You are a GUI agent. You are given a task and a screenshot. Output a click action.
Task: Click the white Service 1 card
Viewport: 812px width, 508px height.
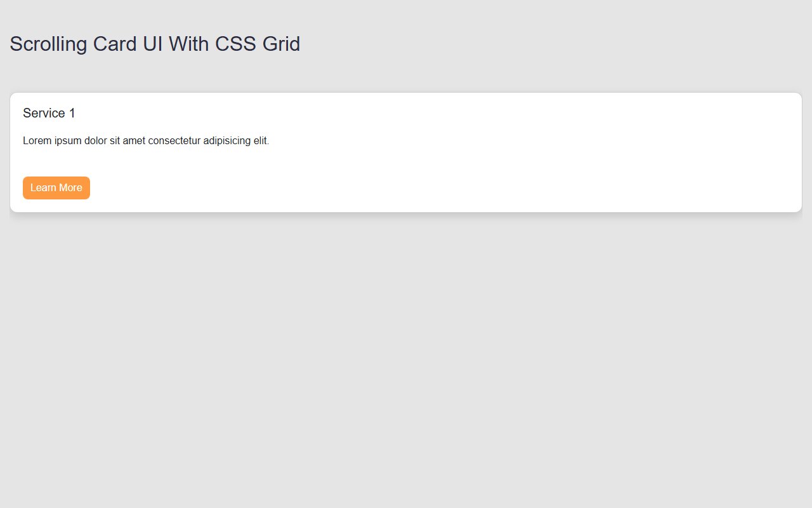(x=406, y=152)
